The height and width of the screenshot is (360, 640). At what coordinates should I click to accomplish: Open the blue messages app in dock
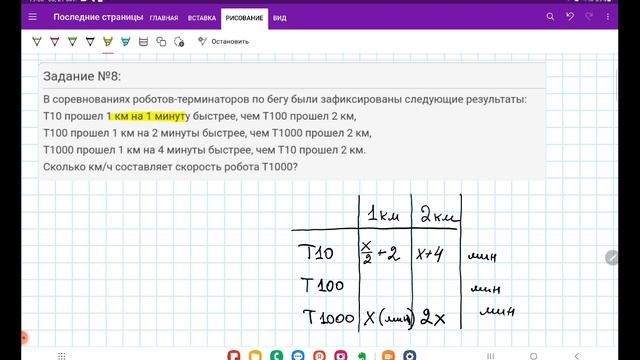[x=298, y=356]
